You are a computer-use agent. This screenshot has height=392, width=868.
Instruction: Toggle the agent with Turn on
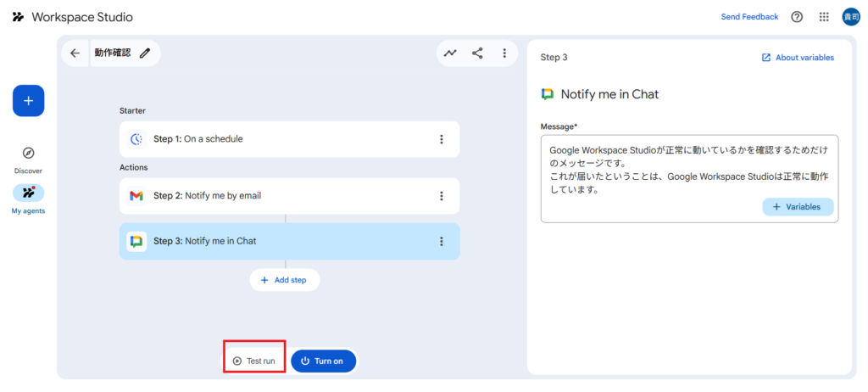pos(323,361)
